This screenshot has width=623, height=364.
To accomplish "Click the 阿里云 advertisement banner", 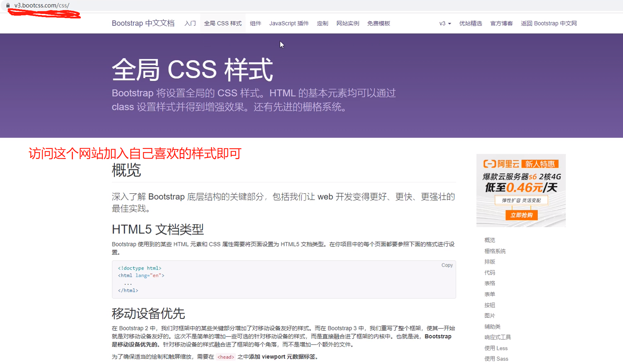I will pos(521,190).
